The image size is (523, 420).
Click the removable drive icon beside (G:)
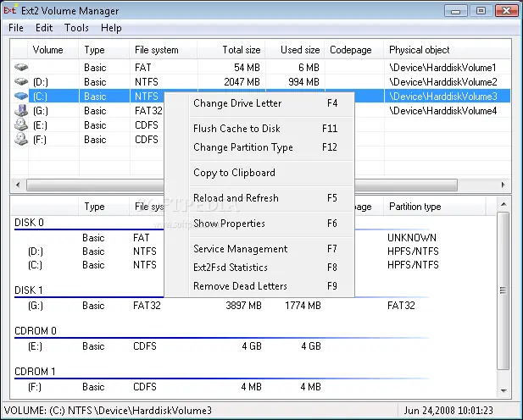click(x=20, y=110)
